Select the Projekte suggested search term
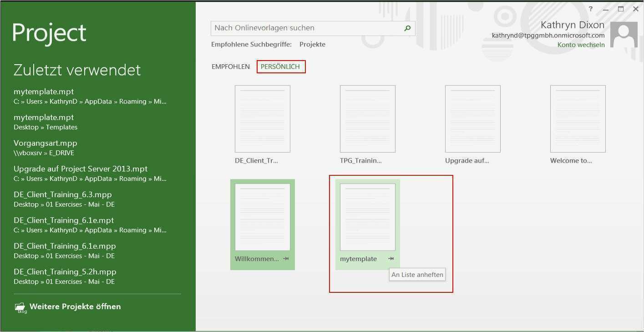Screen dimensions: 644x332 [x=312, y=44]
